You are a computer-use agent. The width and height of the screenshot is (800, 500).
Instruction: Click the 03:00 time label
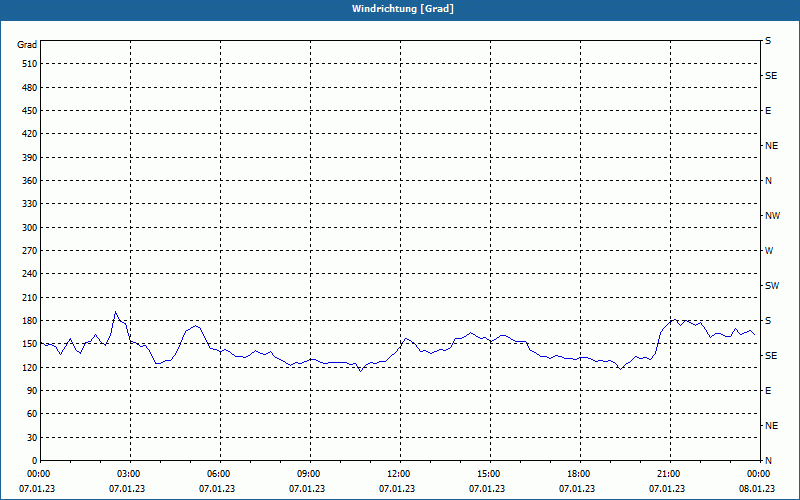point(129,473)
